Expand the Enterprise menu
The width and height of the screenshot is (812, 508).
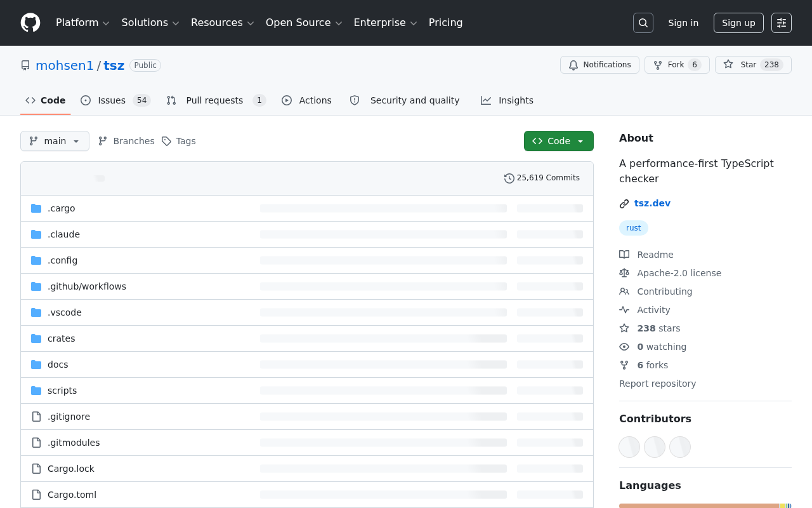tap(386, 23)
